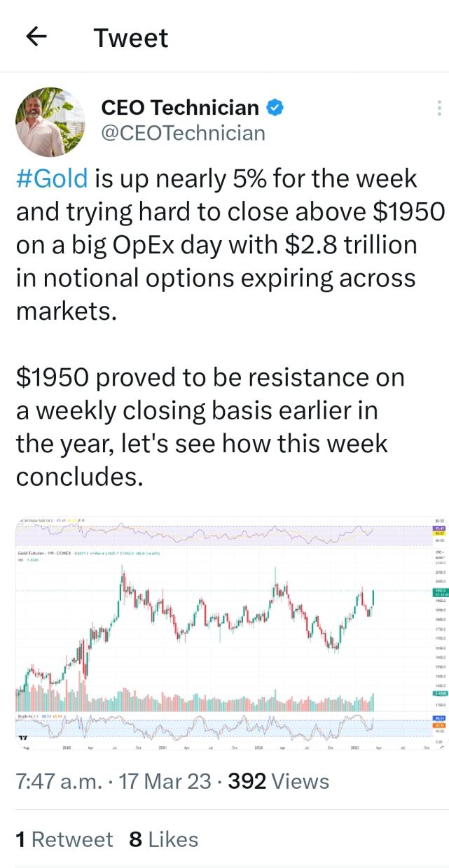Image resolution: width=449 pixels, height=868 pixels.
Task: Click the Stoch indicator label on chart
Action: tap(28, 715)
